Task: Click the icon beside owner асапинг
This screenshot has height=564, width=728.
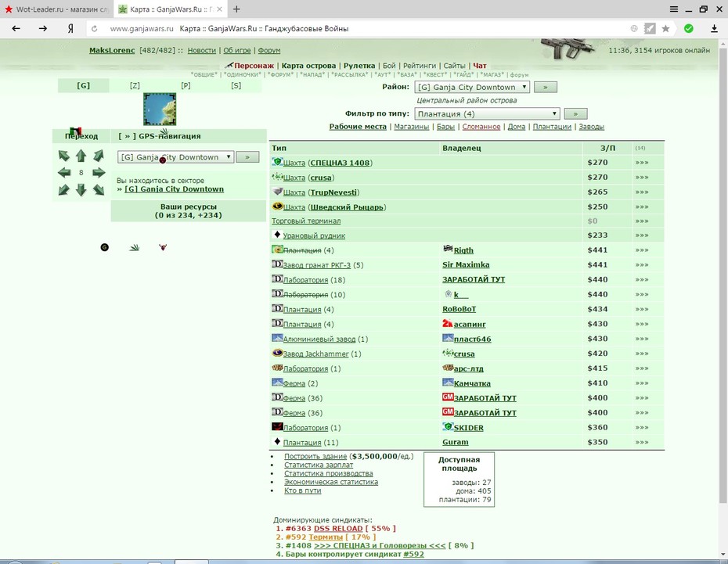Action: pos(448,323)
